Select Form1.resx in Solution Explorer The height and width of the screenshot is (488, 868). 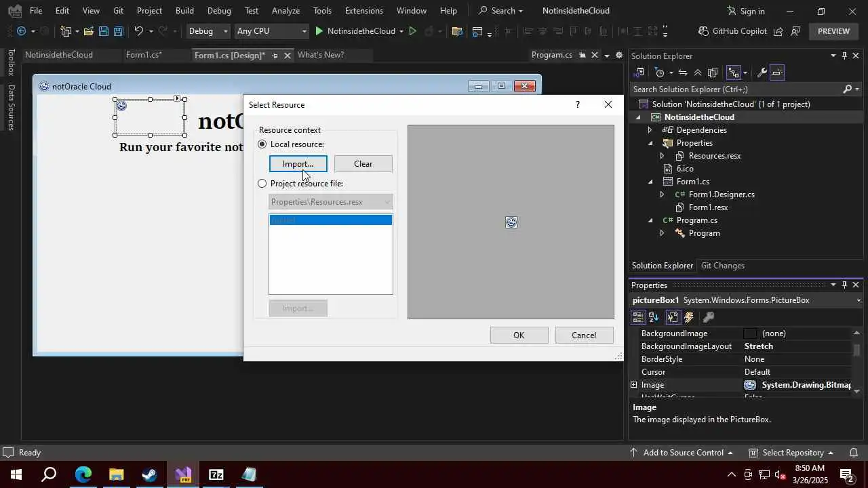pos(708,207)
